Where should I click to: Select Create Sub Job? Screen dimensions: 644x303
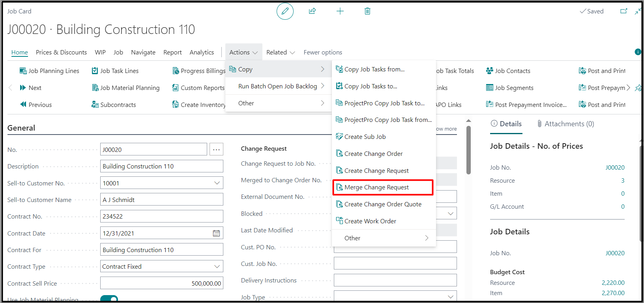[x=384, y=137]
